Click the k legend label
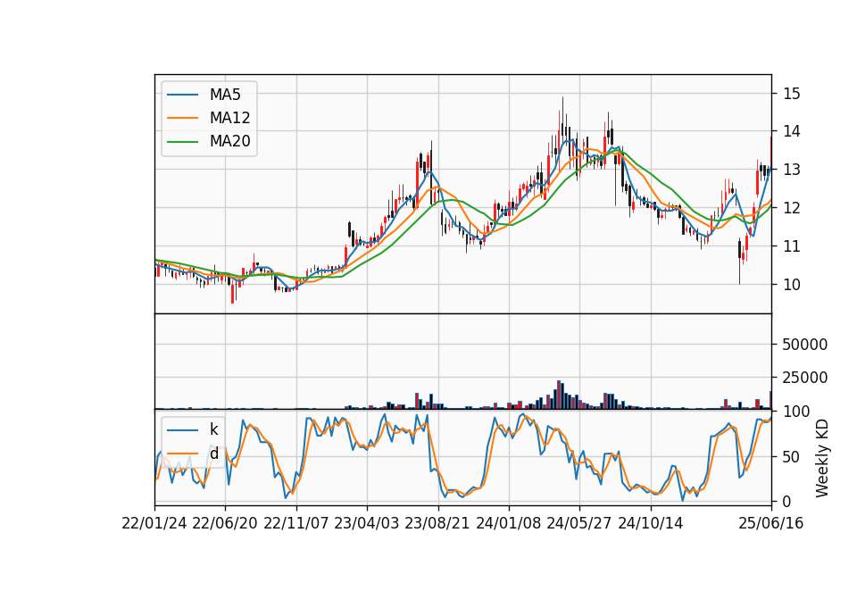This screenshot has height=616, width=857. tap(213, 429)
